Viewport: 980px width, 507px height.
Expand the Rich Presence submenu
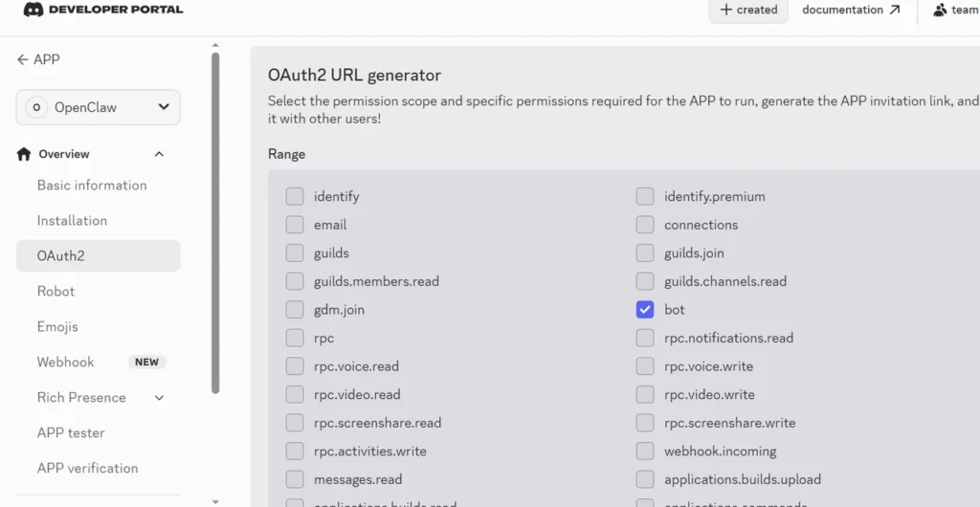pos(160,398)
